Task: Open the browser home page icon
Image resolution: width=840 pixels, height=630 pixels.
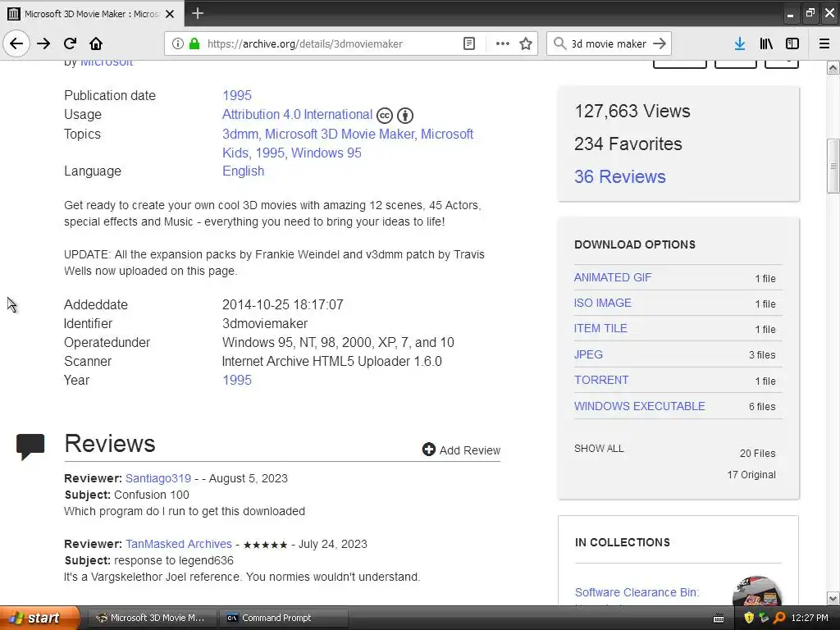Action: (96, 43)
